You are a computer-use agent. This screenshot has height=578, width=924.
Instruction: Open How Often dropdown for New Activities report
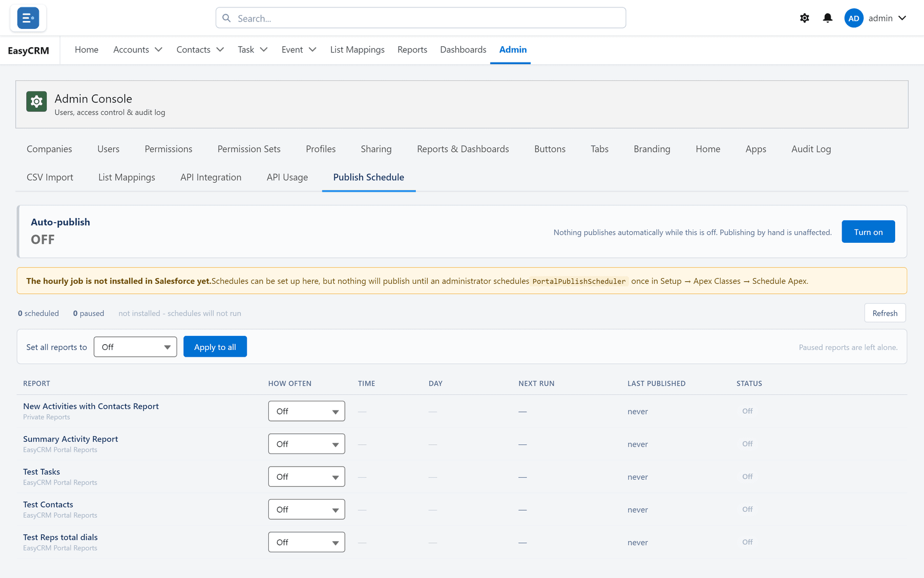click(x=307, y=411)
